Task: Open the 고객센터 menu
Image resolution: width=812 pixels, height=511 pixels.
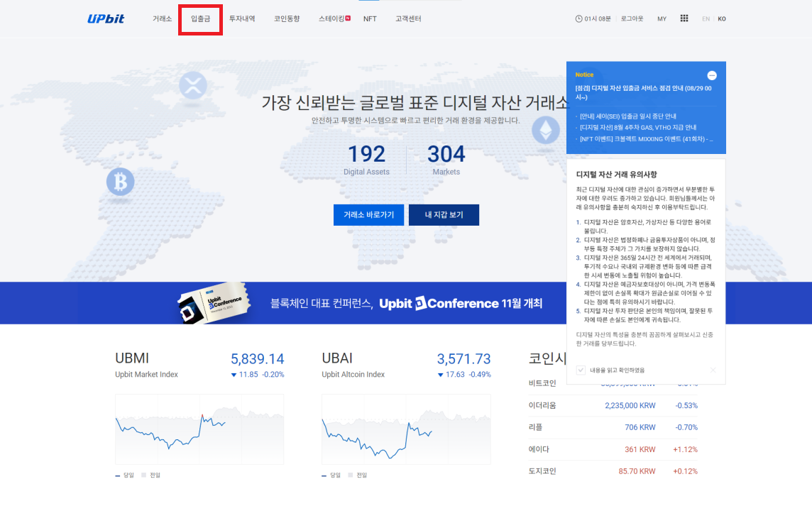Action: (408, 18)
